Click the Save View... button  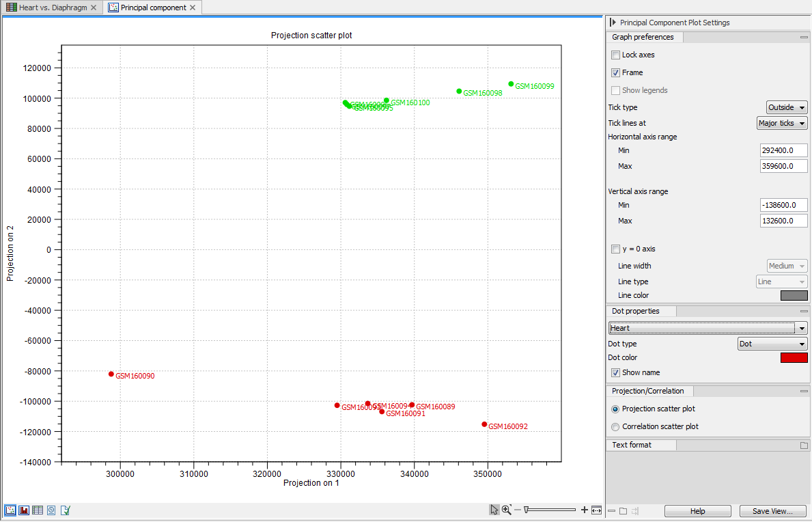coord(772,511)
